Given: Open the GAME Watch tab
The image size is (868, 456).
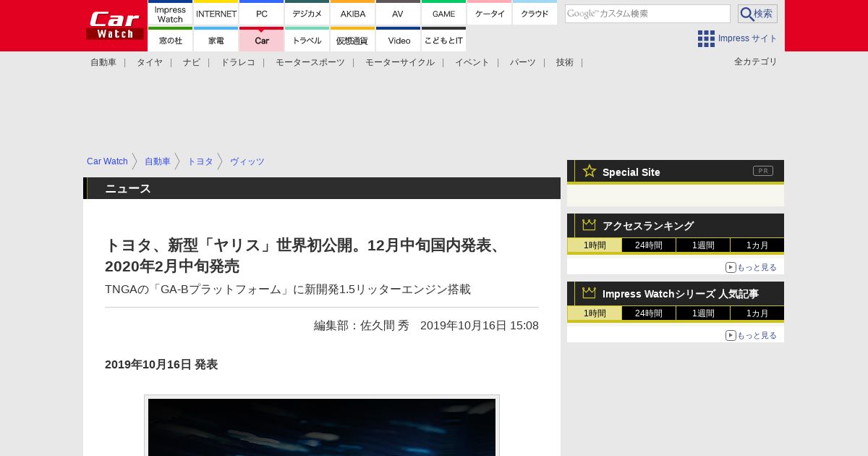Looking at the screenshot, I should coord(443,13).
